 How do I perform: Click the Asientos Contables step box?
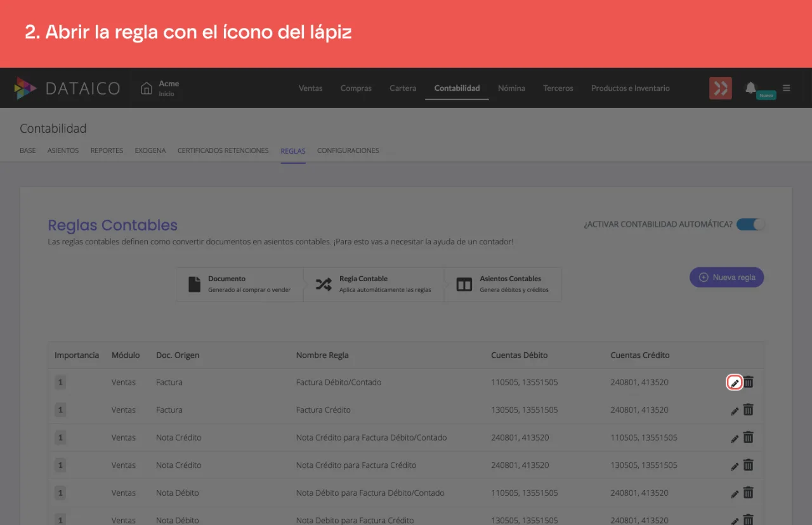[x=503, y=284]
